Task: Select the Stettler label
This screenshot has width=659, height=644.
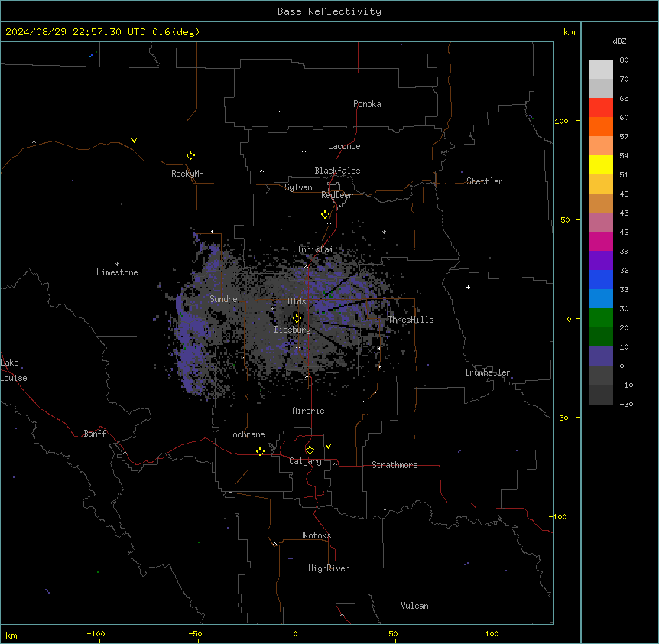Action: 485,181
